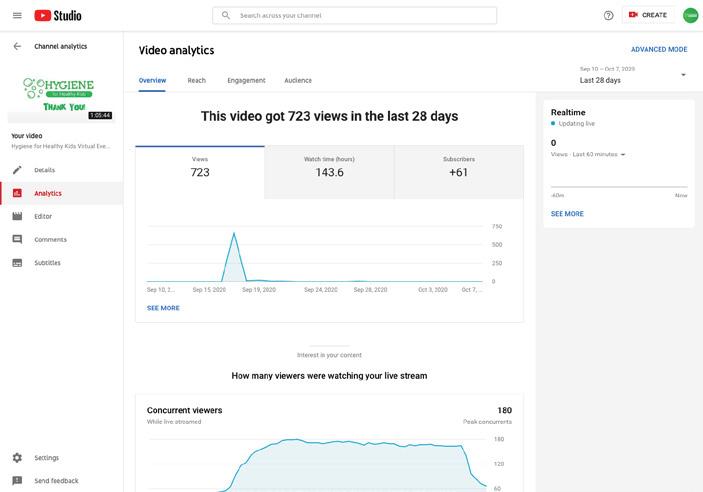The height and width of the screenshot is (492, 703).
Task: Select the Subscribers +61 metric card
Action: (459, 172)
